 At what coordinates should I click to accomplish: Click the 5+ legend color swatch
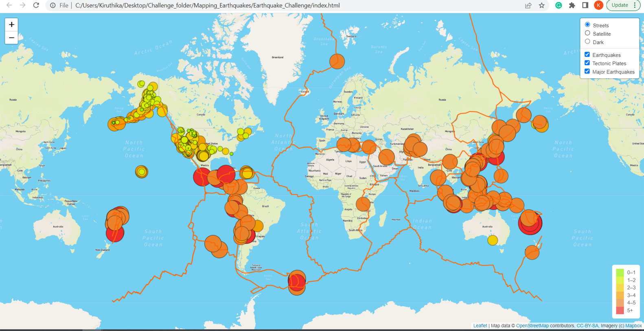[620, 311]
